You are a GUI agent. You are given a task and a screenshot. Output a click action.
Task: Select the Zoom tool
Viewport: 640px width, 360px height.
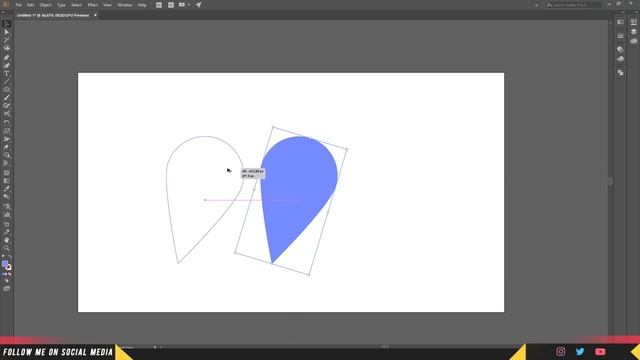point(7,248)
